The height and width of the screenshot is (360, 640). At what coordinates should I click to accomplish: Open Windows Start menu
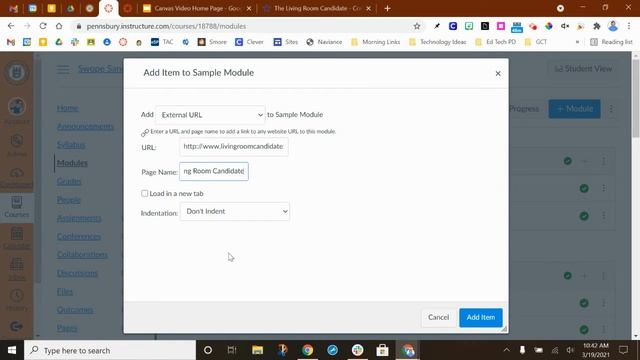12,350
